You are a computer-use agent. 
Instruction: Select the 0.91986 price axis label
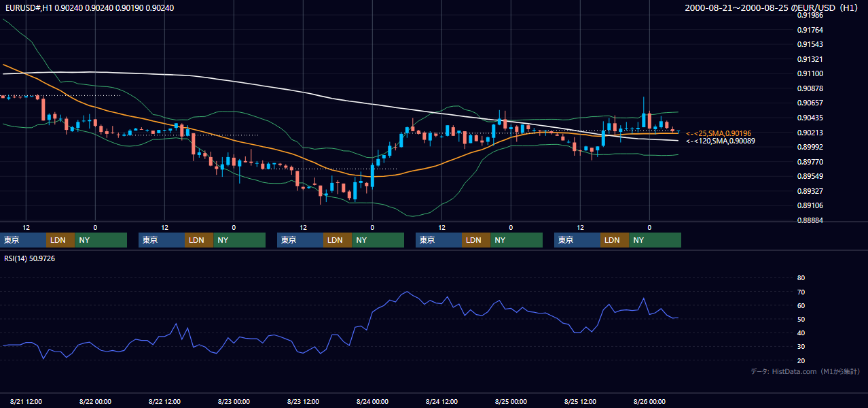[x=810, y=15]
